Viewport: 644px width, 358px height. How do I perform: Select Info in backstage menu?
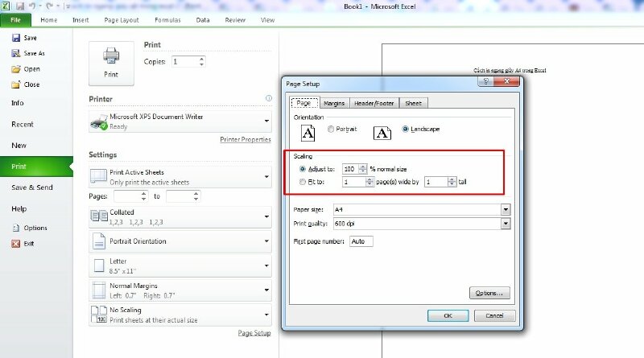coord(18,103)
